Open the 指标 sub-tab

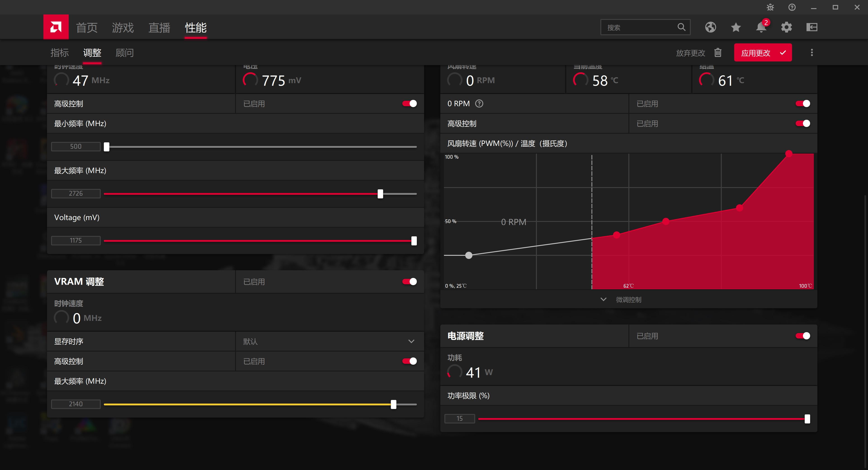[60, 53]
